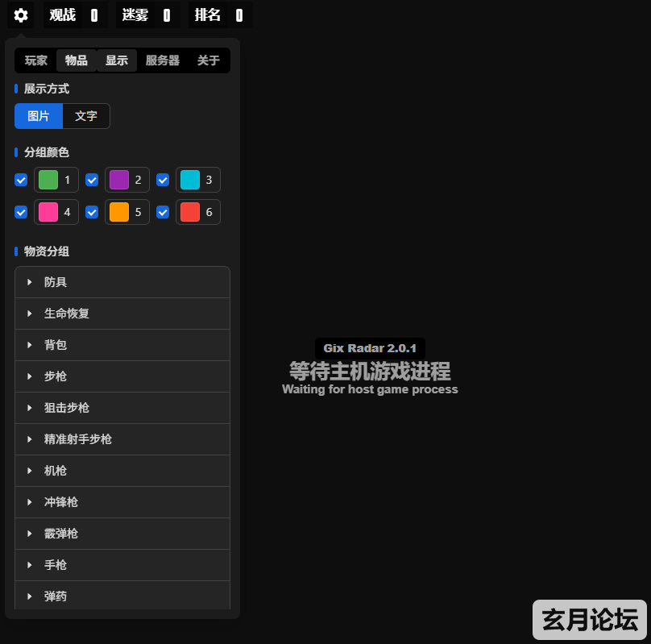Pick the orange group 5 color swatch

pos(119,212)
